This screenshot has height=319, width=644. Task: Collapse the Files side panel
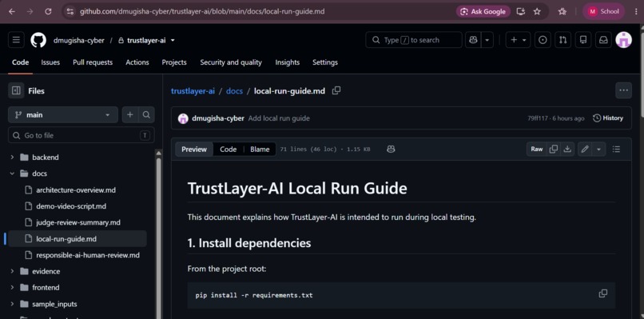[17, 91]
